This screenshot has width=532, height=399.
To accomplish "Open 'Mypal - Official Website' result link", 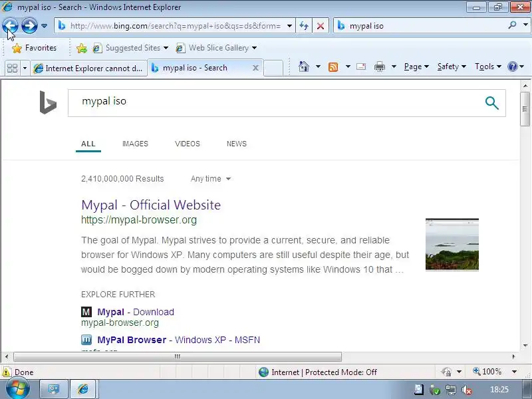I will click(x=151, y=205).
